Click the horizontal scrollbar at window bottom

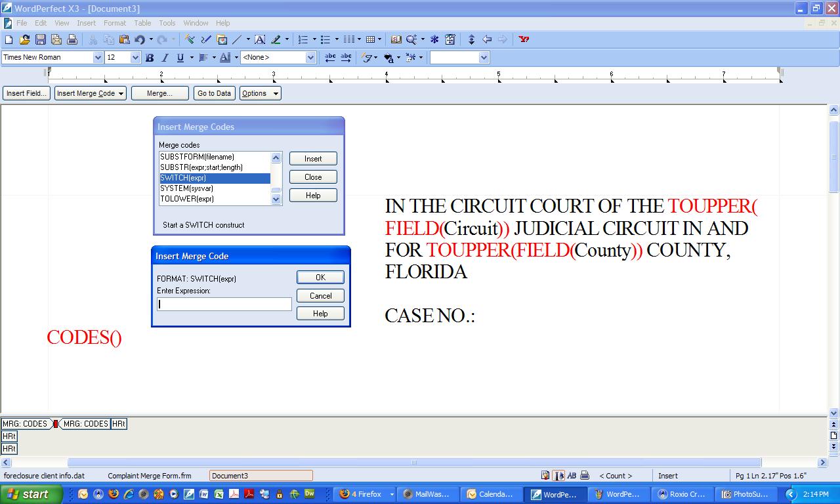[x=413, y=463]
